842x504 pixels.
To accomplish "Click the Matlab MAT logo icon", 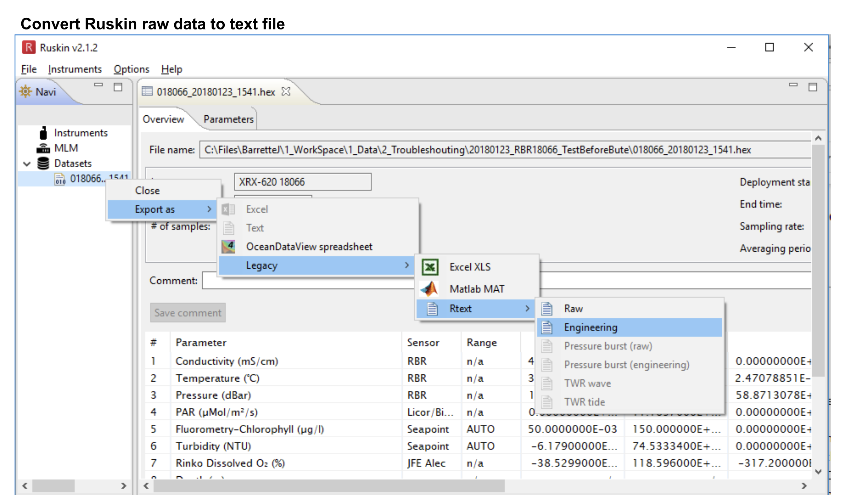I will click(429, 289).
